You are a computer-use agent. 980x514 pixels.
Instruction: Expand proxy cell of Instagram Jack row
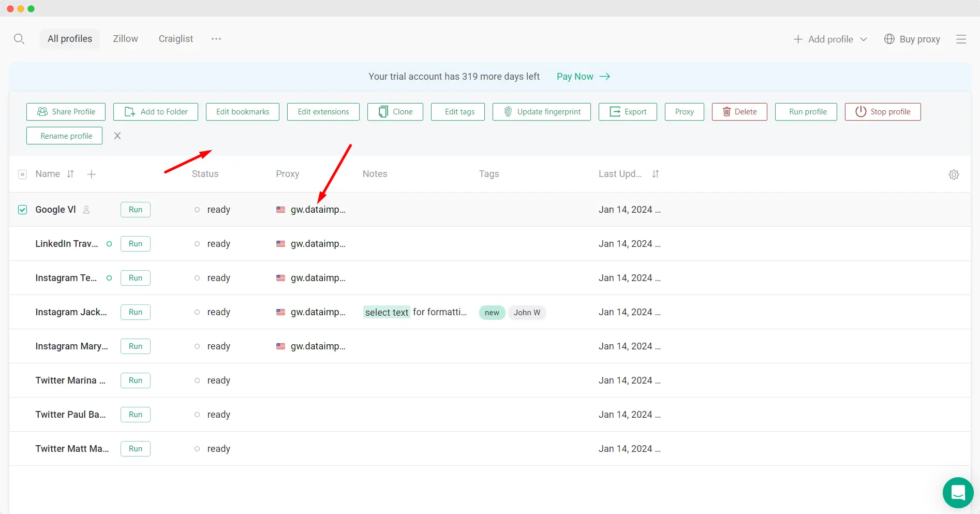point(311,312)
